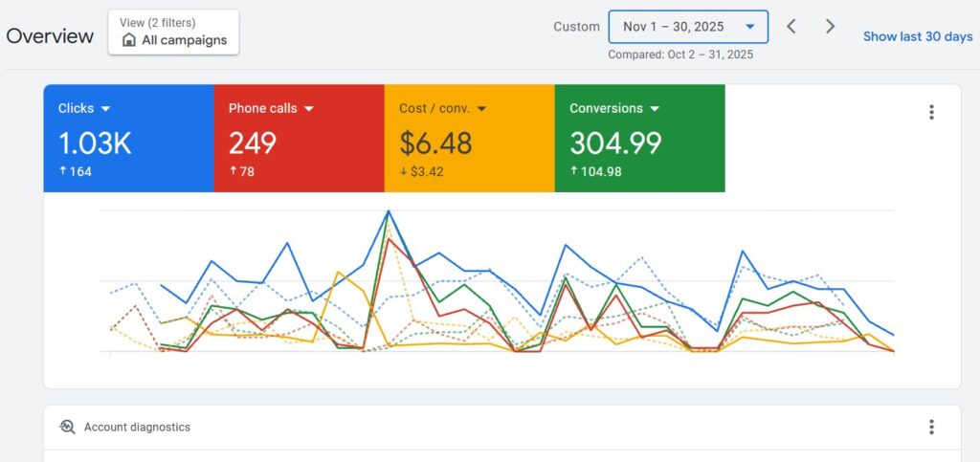The width and height of the screenshot is (980, 462).
Task: Open the Account diagnostics three-dot menu
Action: tap(931, 427)
